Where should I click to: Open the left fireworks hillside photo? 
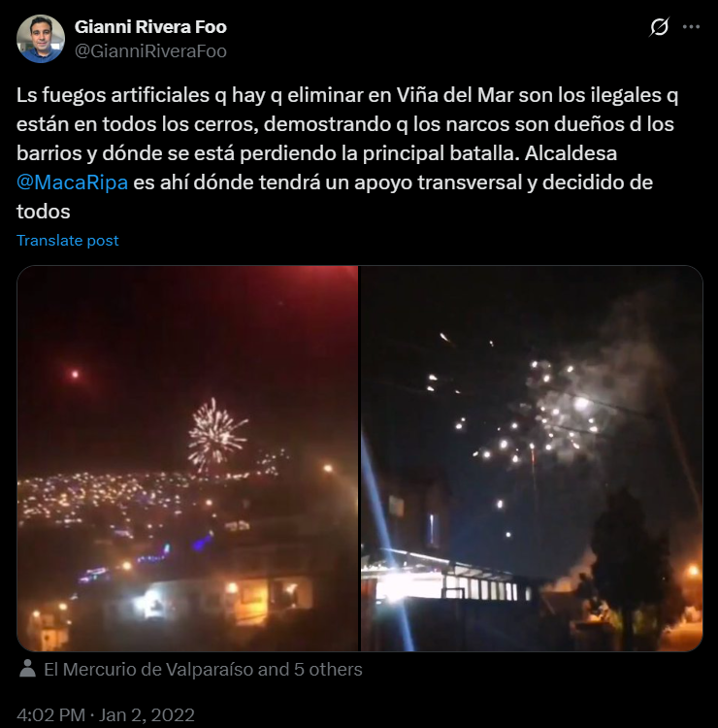tap(187, 458)
